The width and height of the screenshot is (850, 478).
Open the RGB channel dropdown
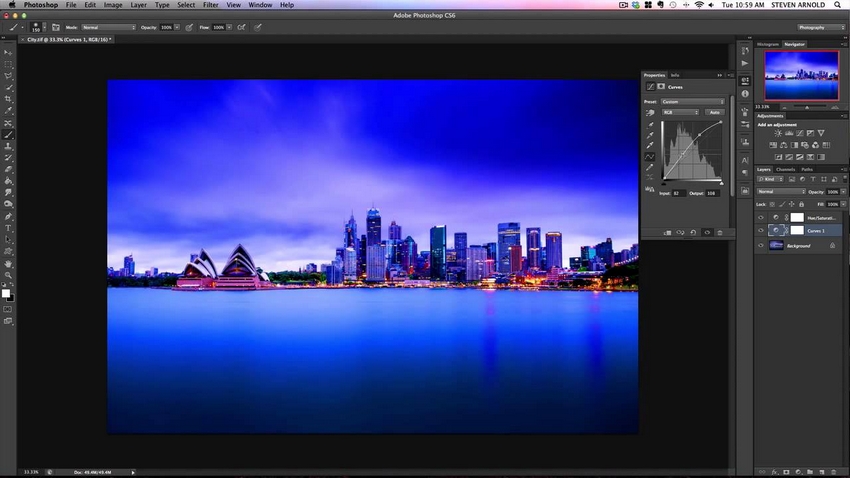pyautogui.click(x=680, y=112)
